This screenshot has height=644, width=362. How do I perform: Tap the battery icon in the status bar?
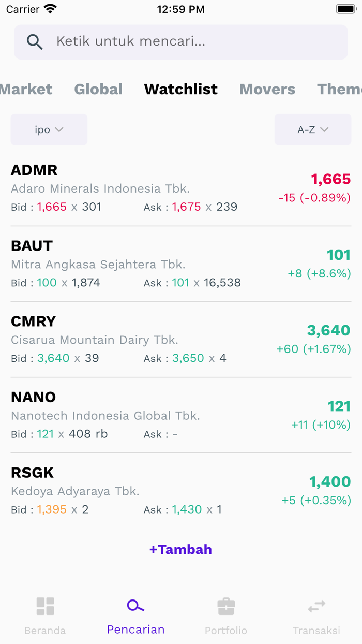click(345, 8)
